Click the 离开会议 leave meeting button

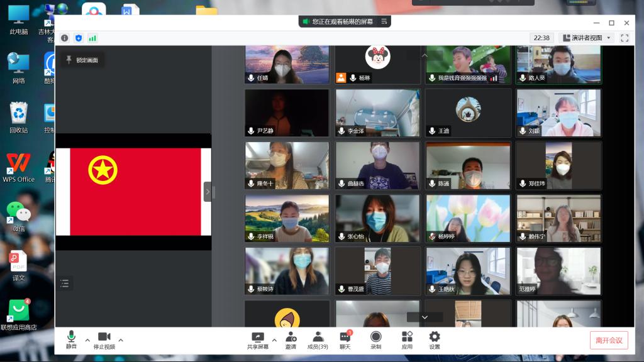click(x=608, y=340)
